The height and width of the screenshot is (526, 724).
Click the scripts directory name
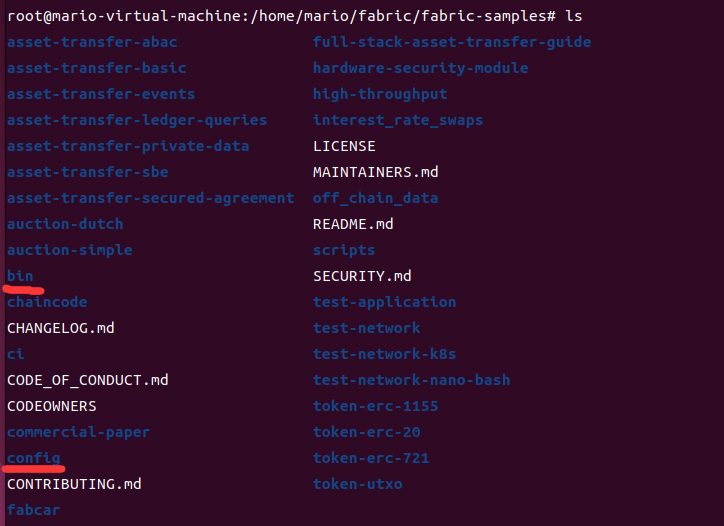coord(344,250)
